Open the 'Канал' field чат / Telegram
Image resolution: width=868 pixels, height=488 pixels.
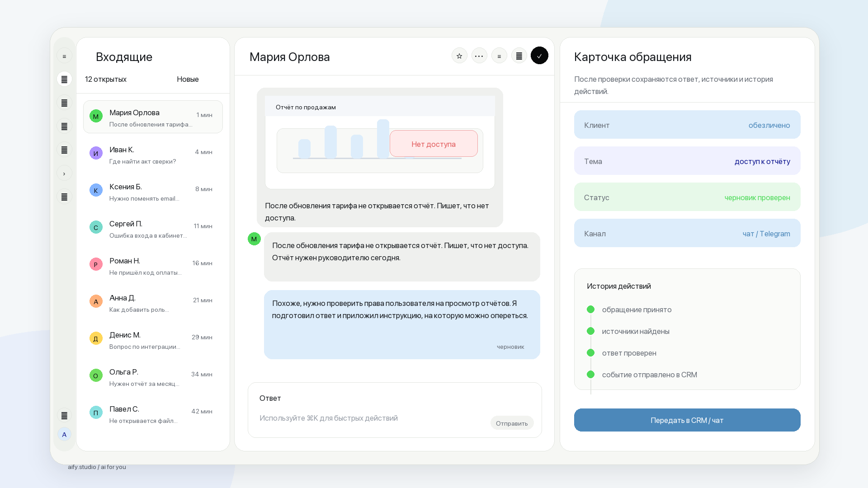coord(687,233)
